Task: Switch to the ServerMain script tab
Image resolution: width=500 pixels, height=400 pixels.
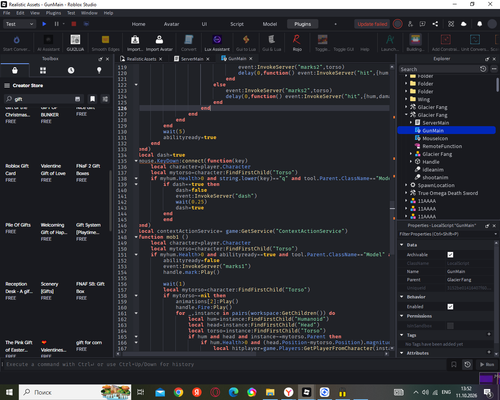Action: [x=192, y=59]
